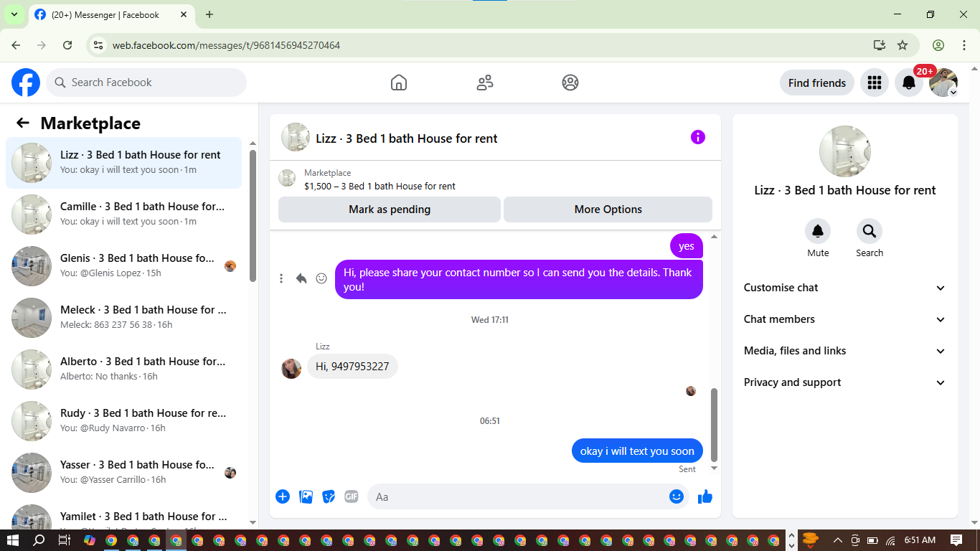Viewport: 980px width, 551px height.
Task: Reload the page
Action: [x=67, y=45]
